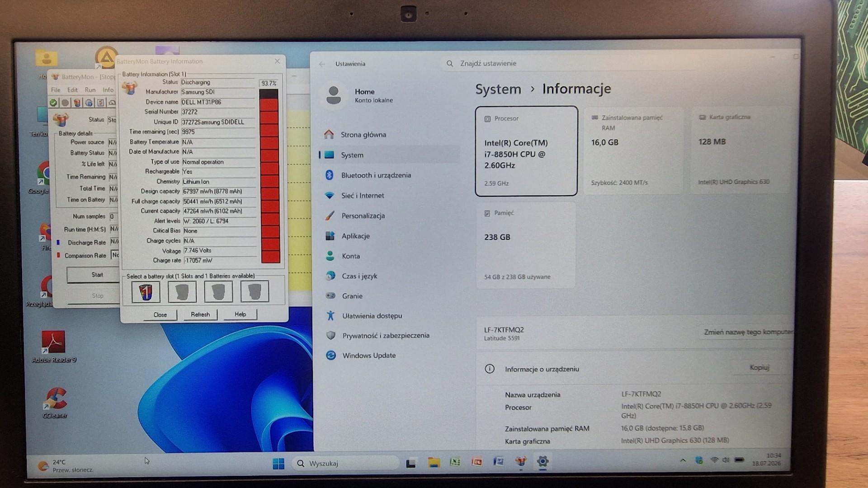The height and width of the screenshot is (488, 868).
Task: Click Kopiuj button for device info
Action: 759,368
